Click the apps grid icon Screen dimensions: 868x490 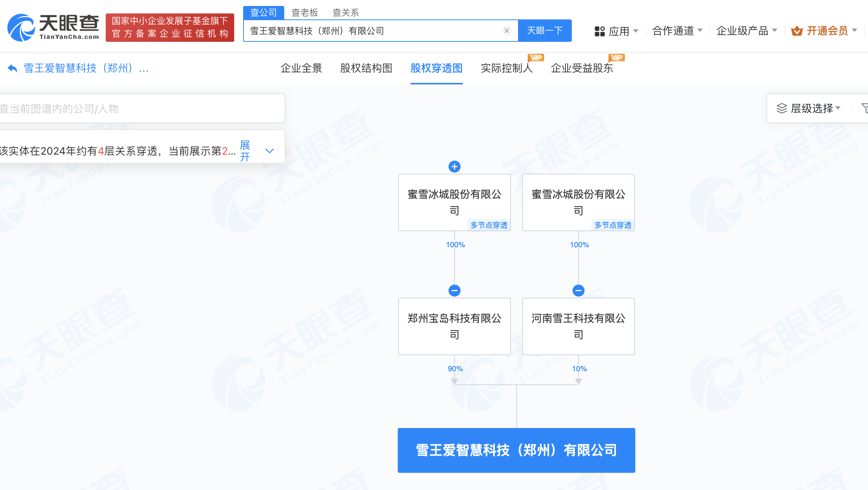(x=599, y=31)
